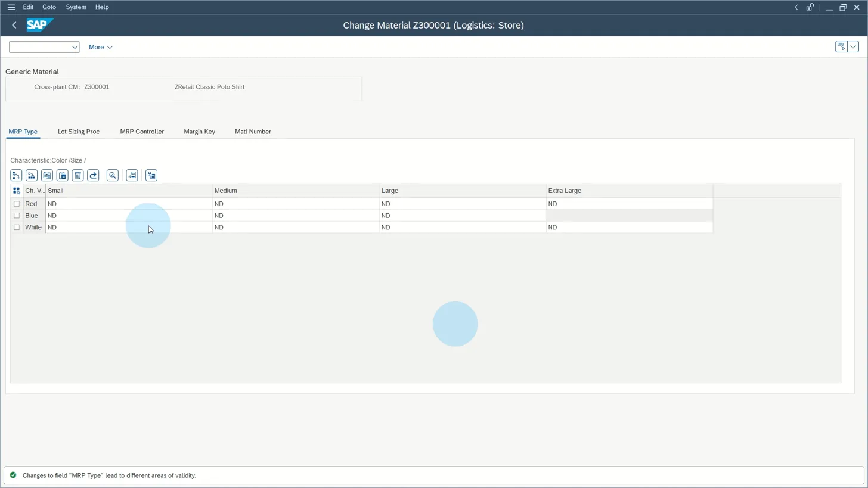The width and height of the screenshot is (868, 488).
Task: Switch to the MRP Type tab
Action: pyautogui.click(x=23, y=132)
